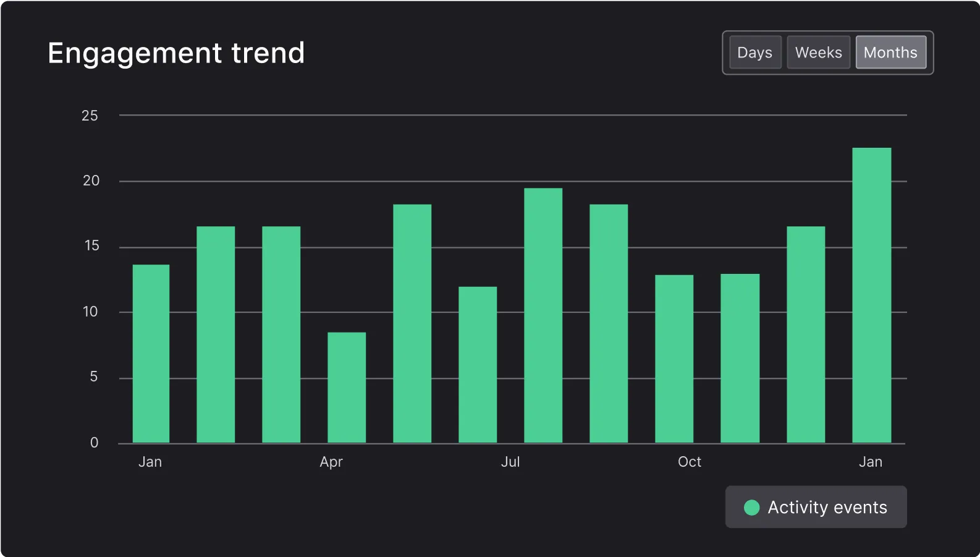Click the sixth bar from the left

click(x=478, y=365)
